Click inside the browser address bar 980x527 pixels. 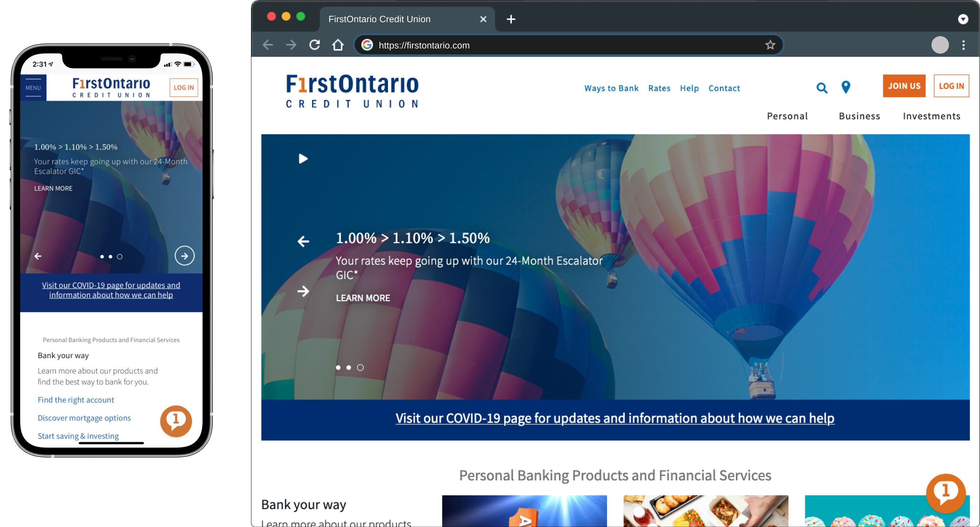pyautogui.click(x=533, y=44)
